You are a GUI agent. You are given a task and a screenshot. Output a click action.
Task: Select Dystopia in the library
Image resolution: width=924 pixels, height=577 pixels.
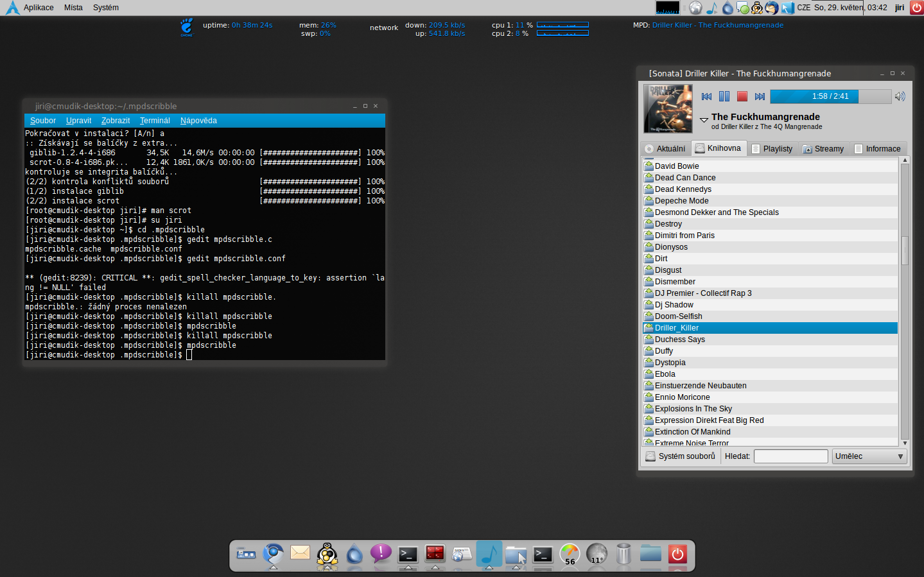[x=770, y=362]
